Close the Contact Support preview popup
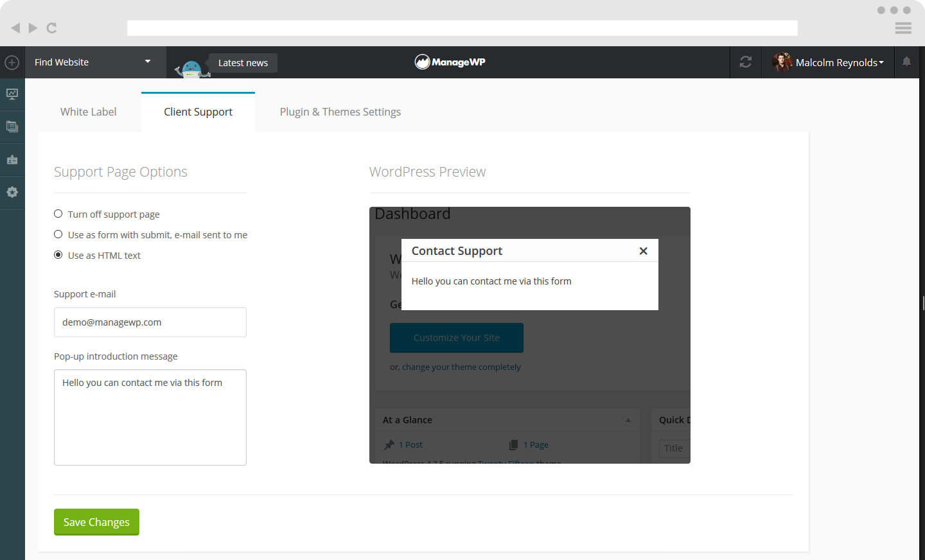925x560 pixels. (643, 251)
